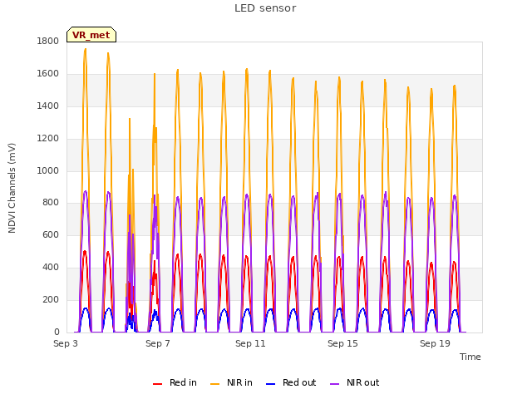This screenshot has height=399, width=532.
Task: Click the Sep 7 x-axis label
Action: click(158, 343)
